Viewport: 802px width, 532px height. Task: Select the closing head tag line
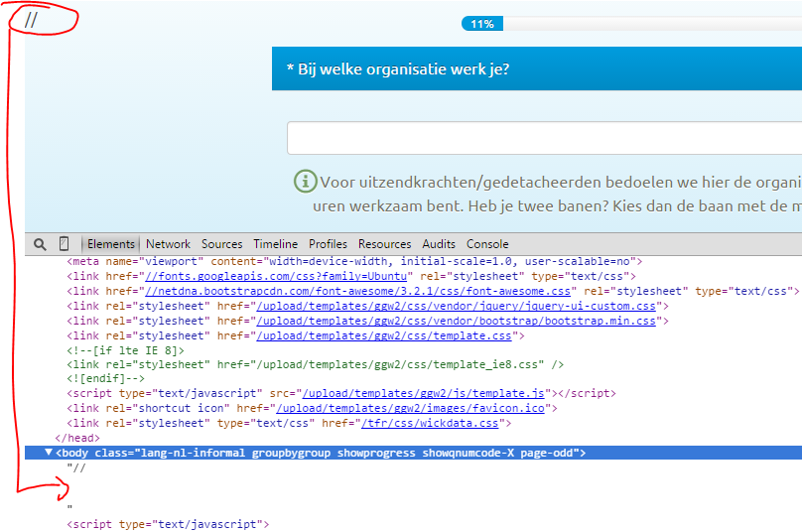77,438
